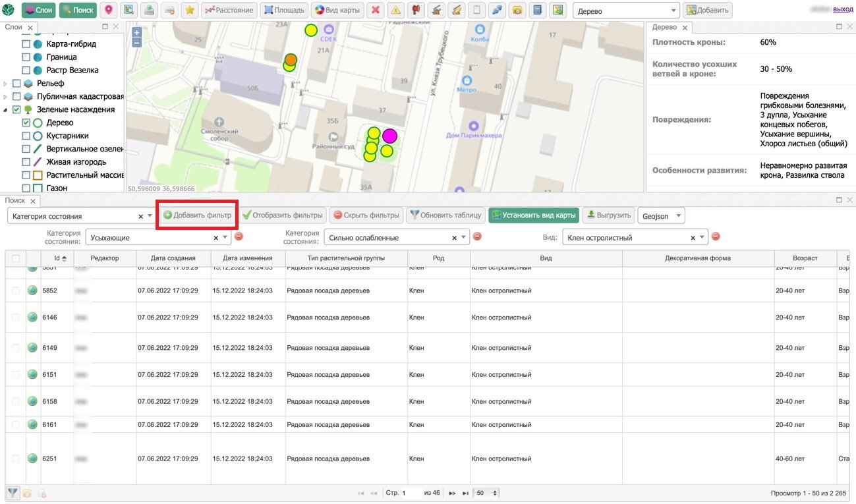Click the printer icon in toolbar
Image resolution: width=856 pixels, height=504 pixels.
(169, 10)
